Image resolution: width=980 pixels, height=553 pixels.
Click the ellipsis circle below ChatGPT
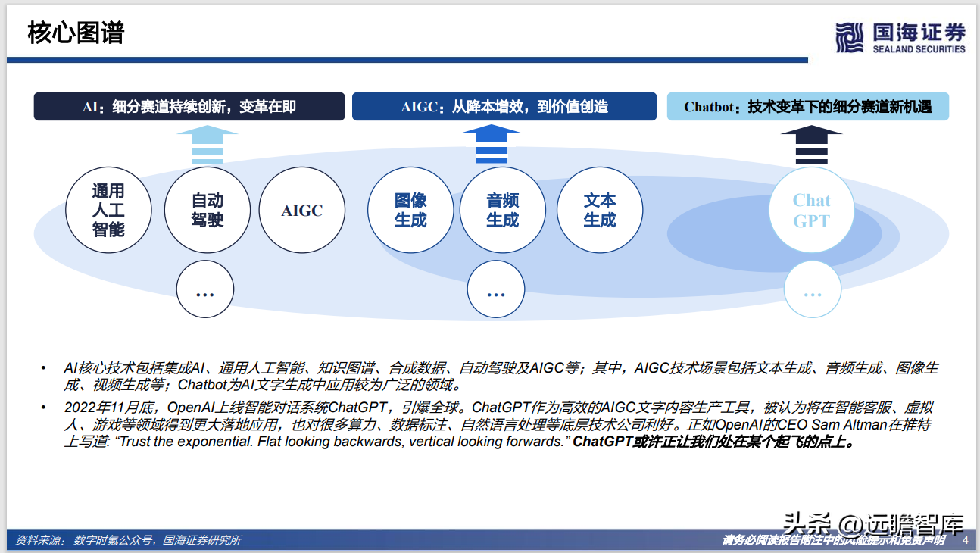point(813,289)
